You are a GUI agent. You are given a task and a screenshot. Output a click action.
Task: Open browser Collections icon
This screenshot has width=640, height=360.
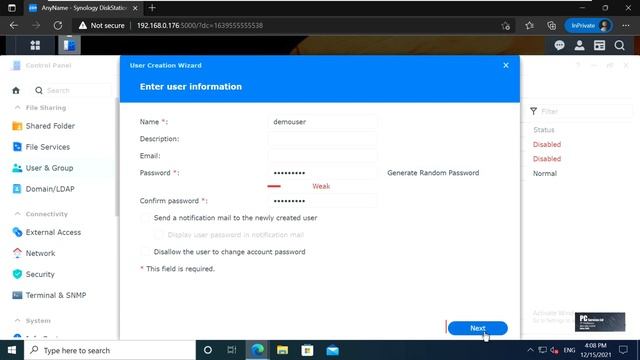tap(551, 25)
